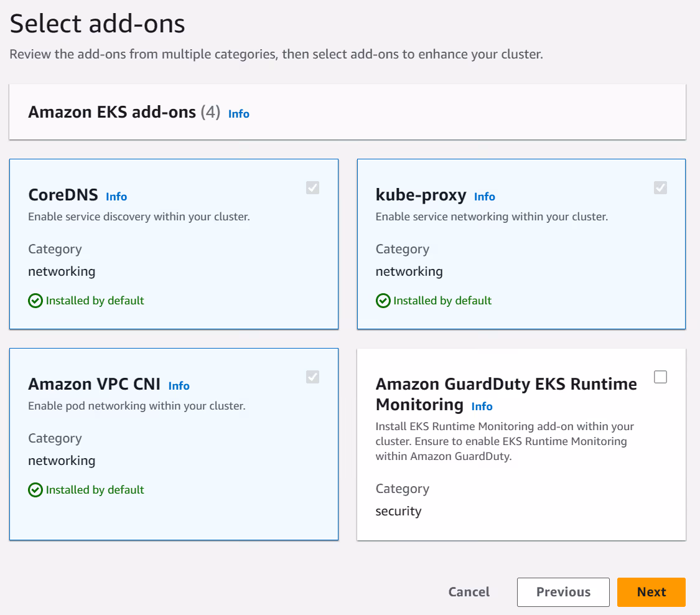This screenshot has height=615, width=700.
Task: Toggle the Amazon VPC CNI checkbox
Action: tap(312, 377)
